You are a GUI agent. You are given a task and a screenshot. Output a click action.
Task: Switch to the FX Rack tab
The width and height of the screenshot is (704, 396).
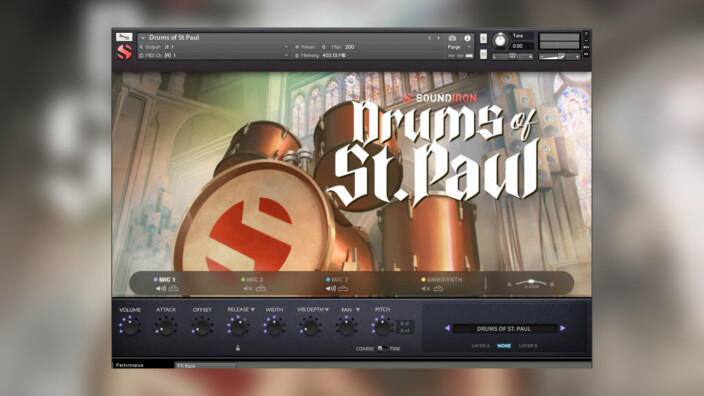(205, 365)
